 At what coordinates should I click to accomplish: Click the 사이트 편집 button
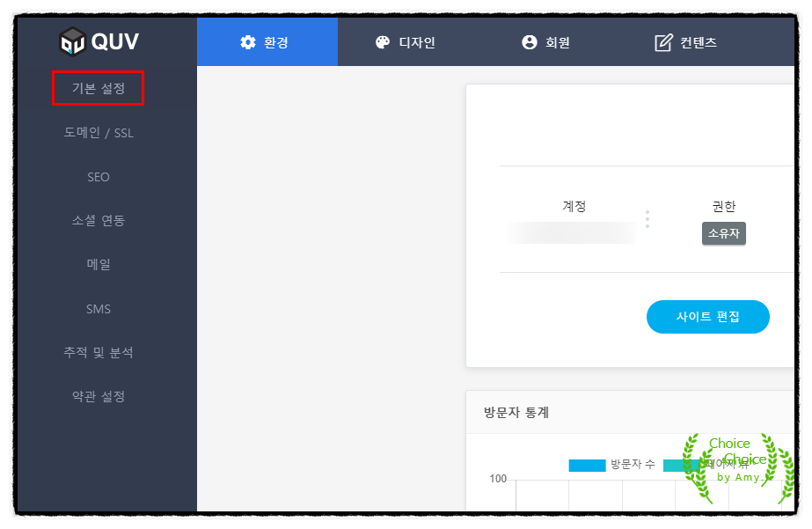point(708,317)
